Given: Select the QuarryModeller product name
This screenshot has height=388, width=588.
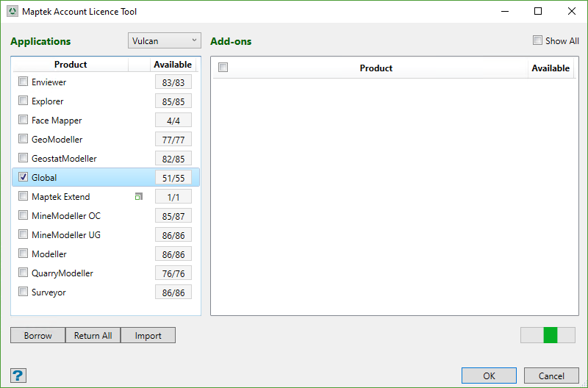Looking at the screenshot, I should [x=62, y=273].
